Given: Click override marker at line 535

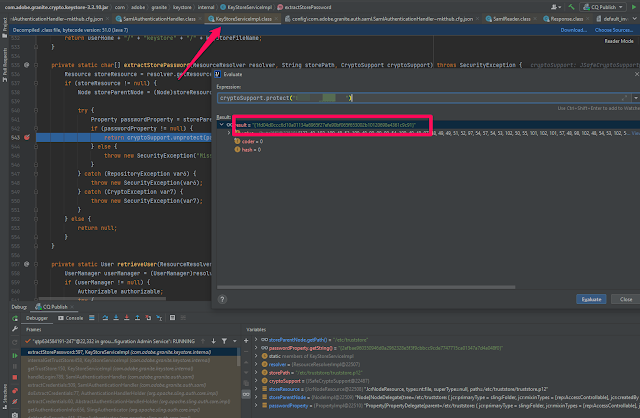Looking at the screenshot, I should point(27,65).
